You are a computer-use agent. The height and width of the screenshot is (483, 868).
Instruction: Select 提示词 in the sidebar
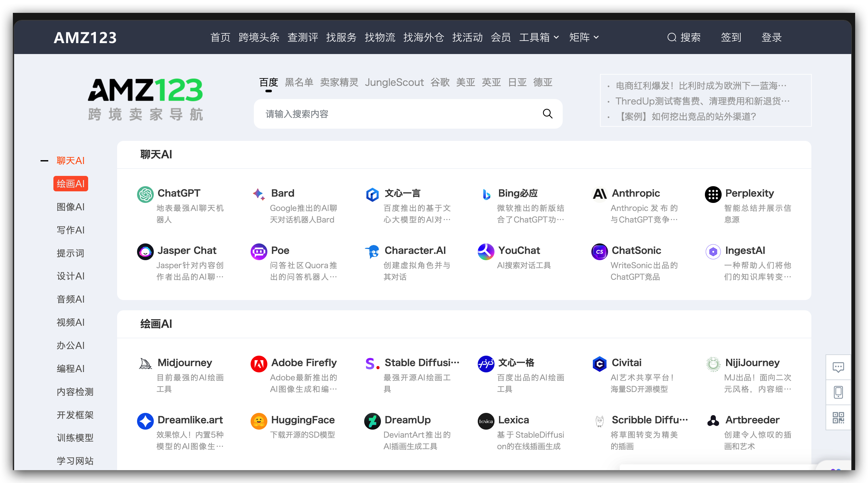pos(70,253)
